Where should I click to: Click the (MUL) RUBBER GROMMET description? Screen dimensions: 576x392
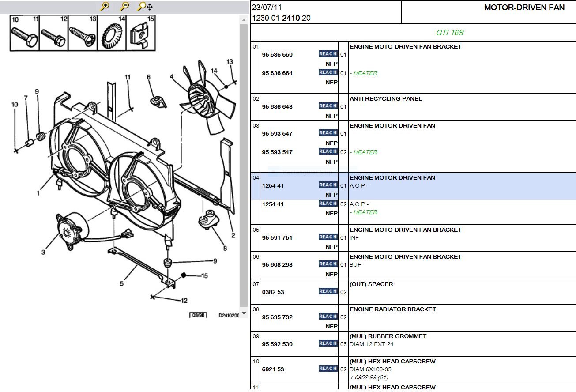point(388,336)
